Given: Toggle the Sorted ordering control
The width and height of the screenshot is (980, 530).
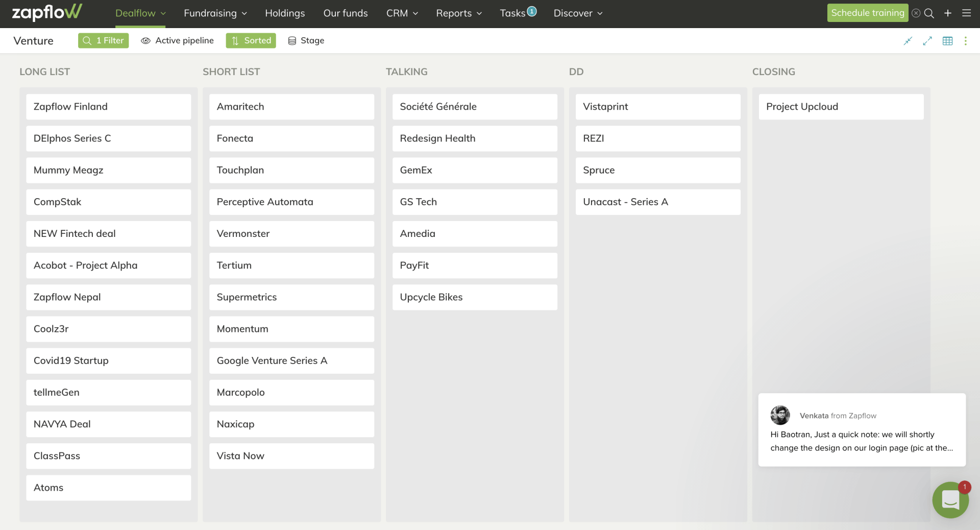Looking at the screenshot, I should coord(251,40).
